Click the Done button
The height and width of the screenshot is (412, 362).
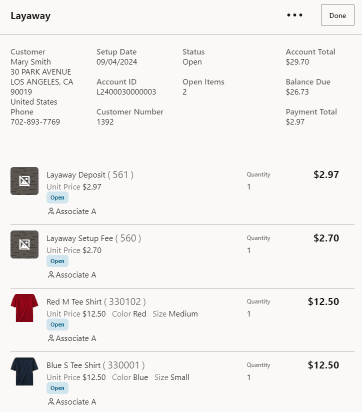coord(338,15)
